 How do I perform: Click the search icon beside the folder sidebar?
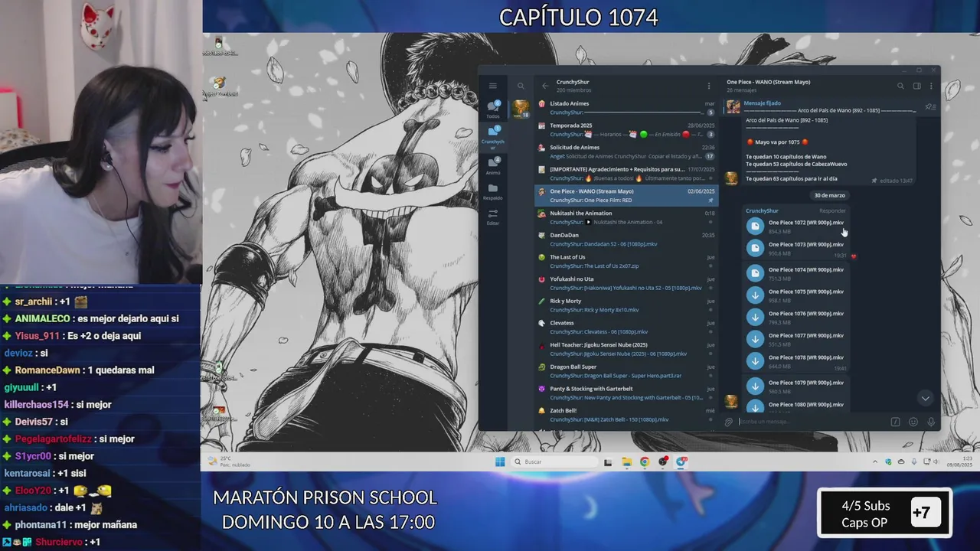521,86
